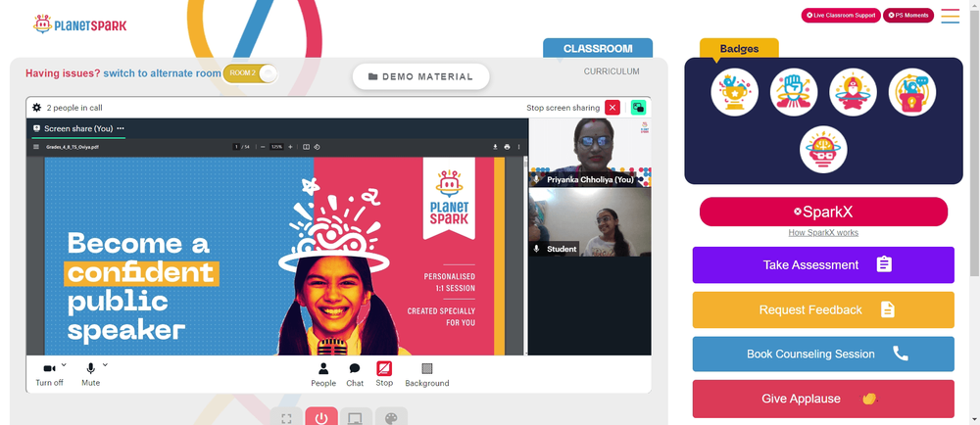Open DEMO MATERIAL folder
980x425 pixels.
coord(420,76)
